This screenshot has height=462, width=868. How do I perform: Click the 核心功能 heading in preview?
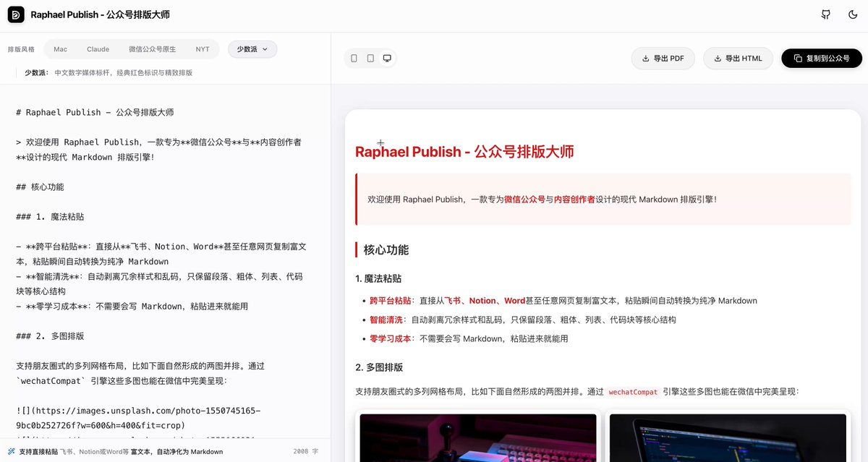[386, 250]
